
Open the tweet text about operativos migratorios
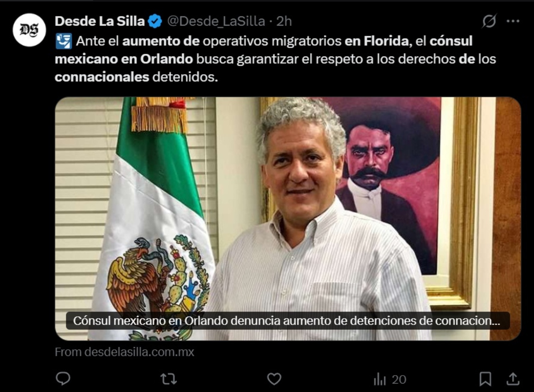tap(275, 59)
